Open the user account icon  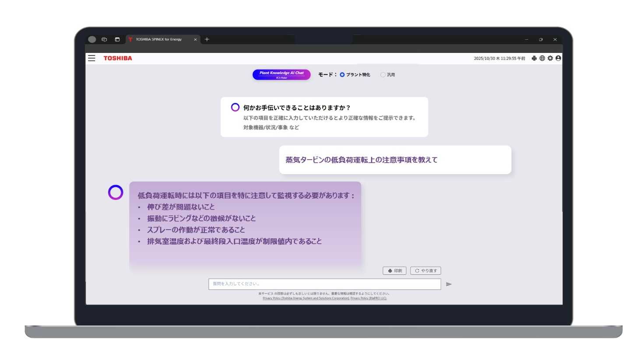558,58
